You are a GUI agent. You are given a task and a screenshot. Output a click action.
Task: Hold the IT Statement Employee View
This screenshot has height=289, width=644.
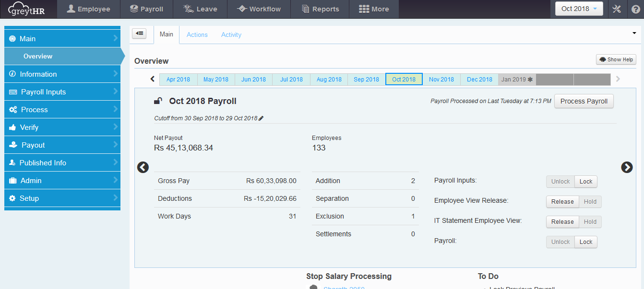(x=590, y=221)
